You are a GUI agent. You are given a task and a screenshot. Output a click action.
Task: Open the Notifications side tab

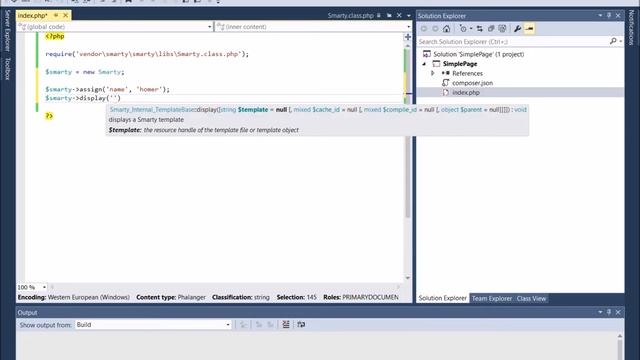pos(631,28)
